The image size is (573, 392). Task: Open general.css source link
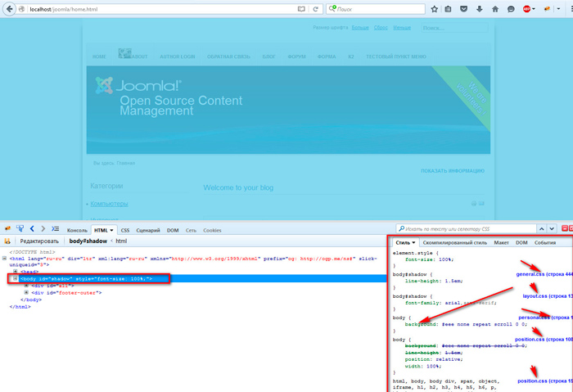coord(544,274)
